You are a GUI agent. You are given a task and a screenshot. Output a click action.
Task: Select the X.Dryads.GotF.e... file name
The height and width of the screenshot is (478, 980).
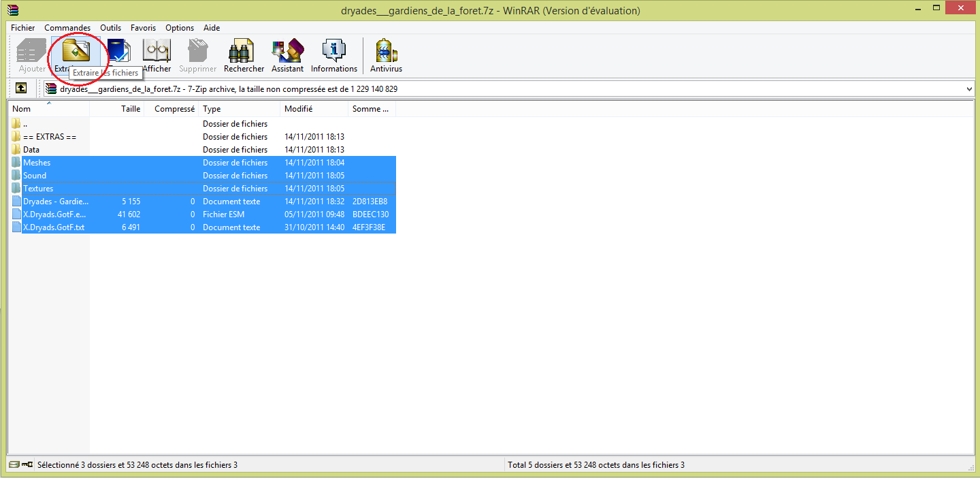click(x=54, y=214)
